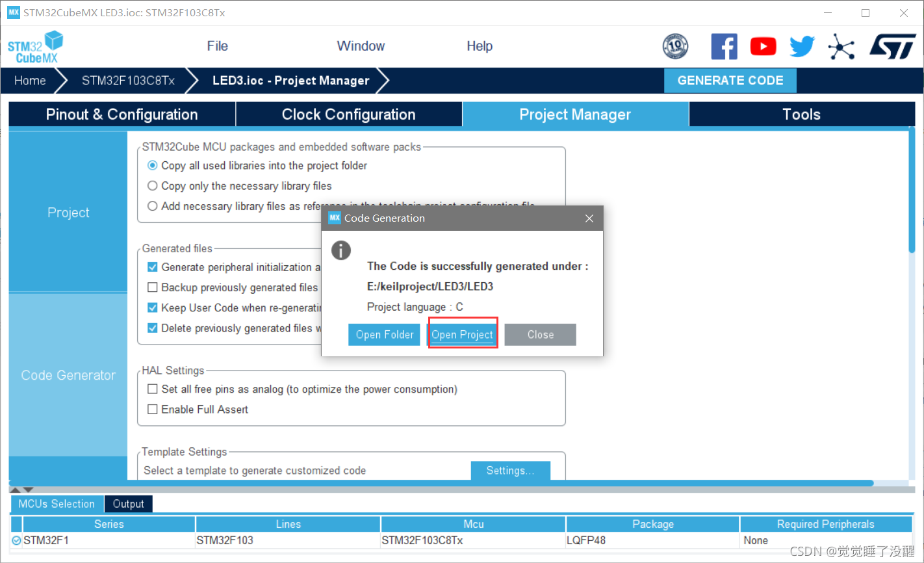This screenshot has height=563, width=924.
Task: Switch to Output bottom tab
Action: 129,504
